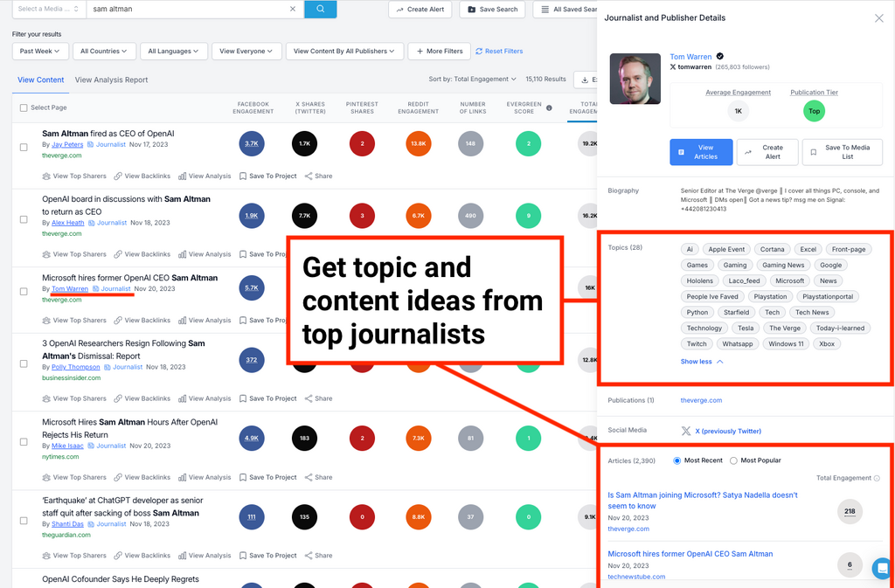Select the View Content tab
Image resolution: width=895 pixels, height=588 pixels.
[41, 80]
